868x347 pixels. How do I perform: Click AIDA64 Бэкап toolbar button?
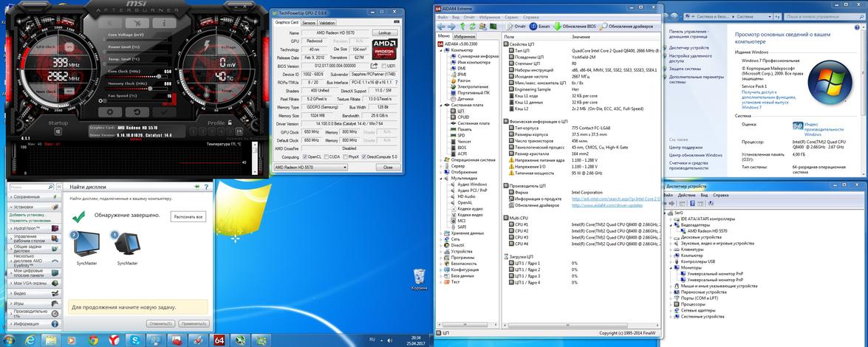coord(540,26)
